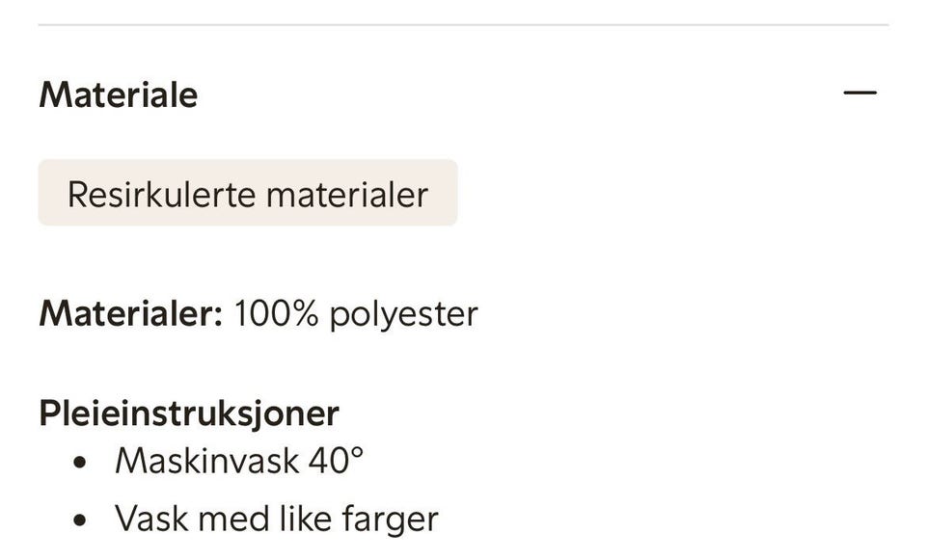Image resolution: width=926 pixels, height=560 pixels.
Task: Tap the bullet before Maskinvask 40°
Action: pos(79,460)
